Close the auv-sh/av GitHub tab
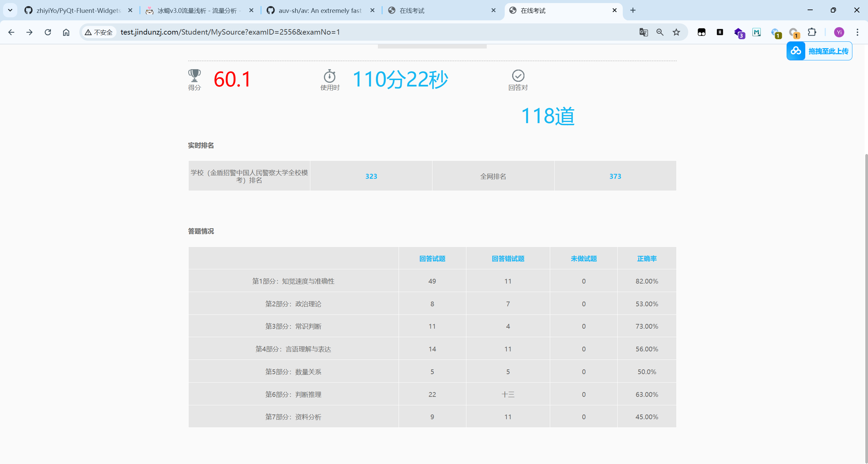The image size is (868, 464). coord(372,11)
